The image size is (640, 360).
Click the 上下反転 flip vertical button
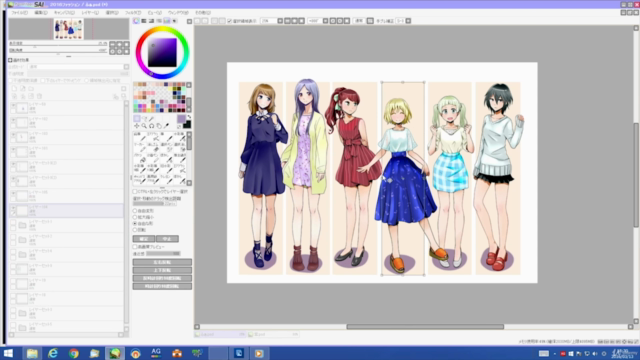(162, 270)
